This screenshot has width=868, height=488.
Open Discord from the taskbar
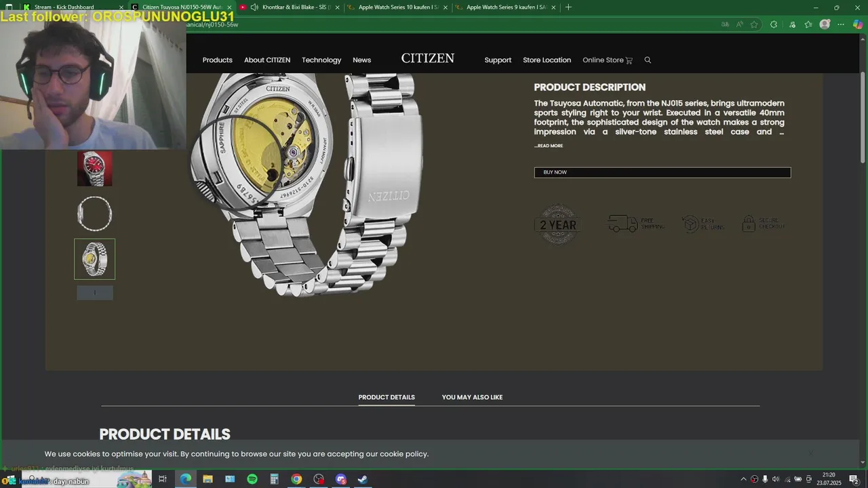pyautogui.click(x=341, y=479)
